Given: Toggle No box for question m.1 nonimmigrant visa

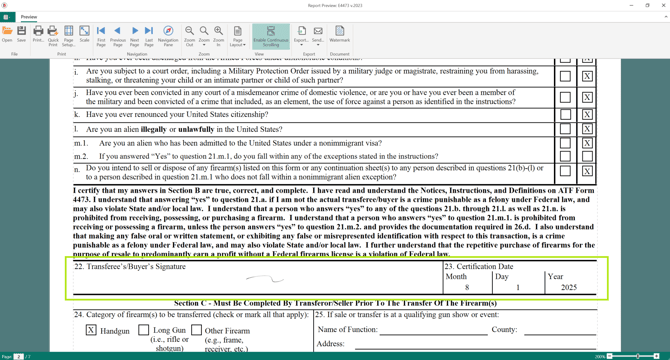Looking at the screenshot, I should (x=587, y=143).
